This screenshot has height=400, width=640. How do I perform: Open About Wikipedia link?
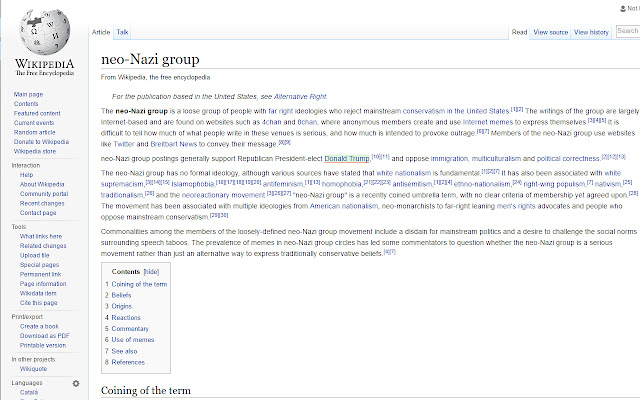[x=42, y=184]
